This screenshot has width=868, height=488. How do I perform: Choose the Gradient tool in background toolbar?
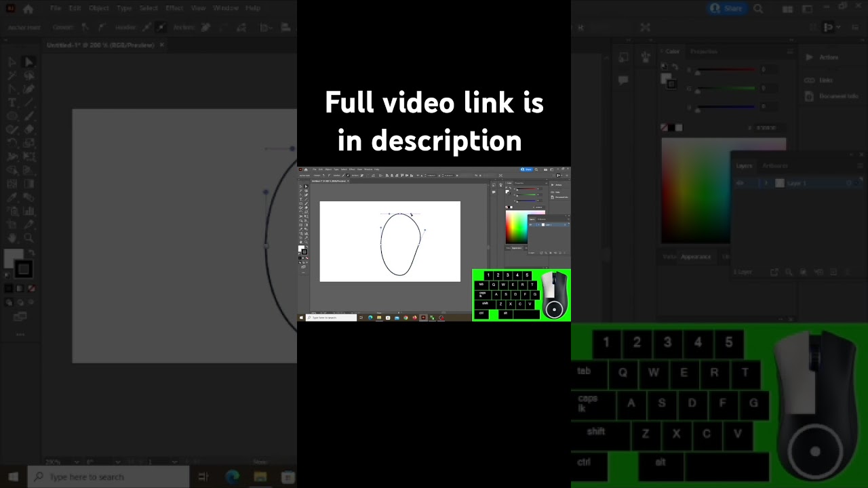click(28, 184)
